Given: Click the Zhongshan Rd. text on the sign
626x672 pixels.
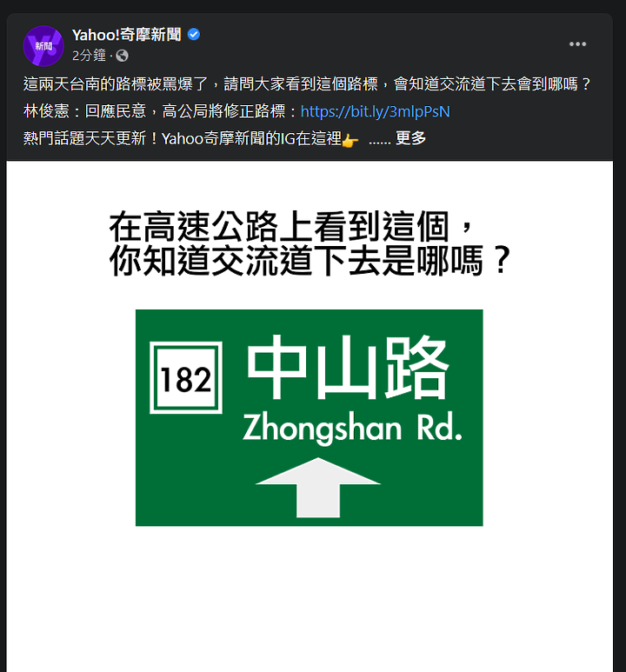Looking at the screenshot, I should [352, 428].
